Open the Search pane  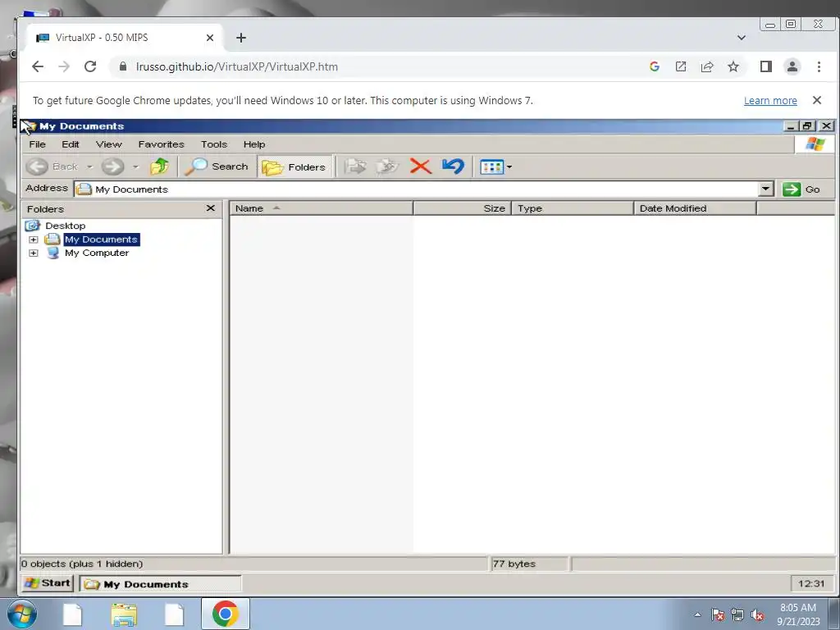click(217, 167)
